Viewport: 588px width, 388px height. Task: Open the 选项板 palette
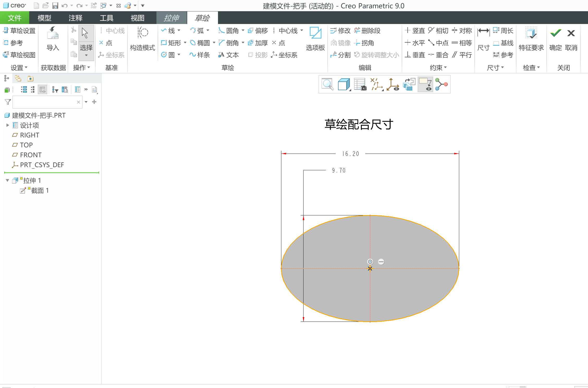(x=315, y=39)
